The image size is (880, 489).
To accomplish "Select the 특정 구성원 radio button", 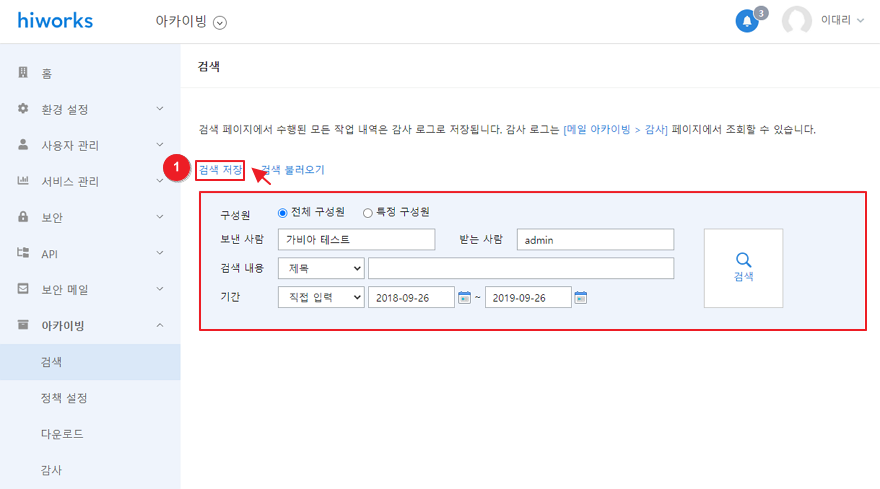I will 368,213.
